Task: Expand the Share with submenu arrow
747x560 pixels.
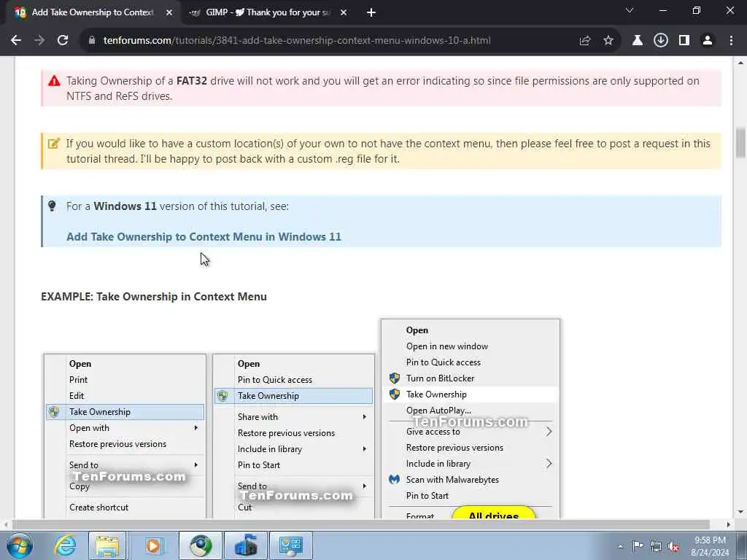Action: click(x=365, y=416)
